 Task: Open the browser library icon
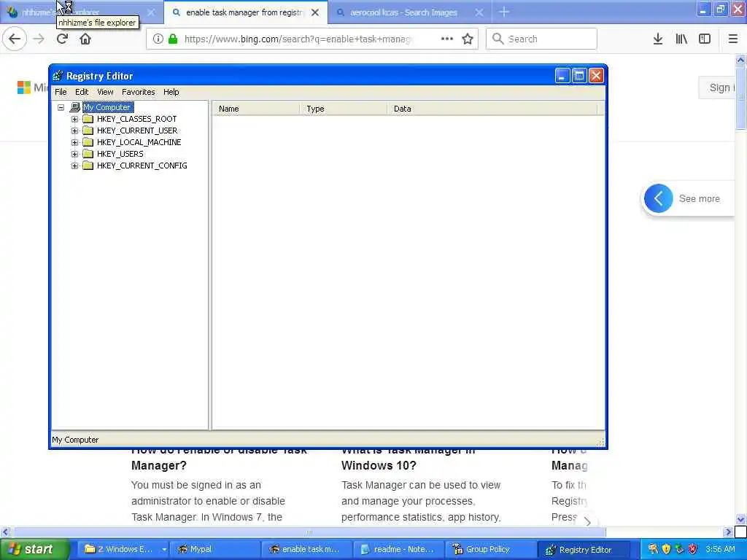click(x=681, y=39)
